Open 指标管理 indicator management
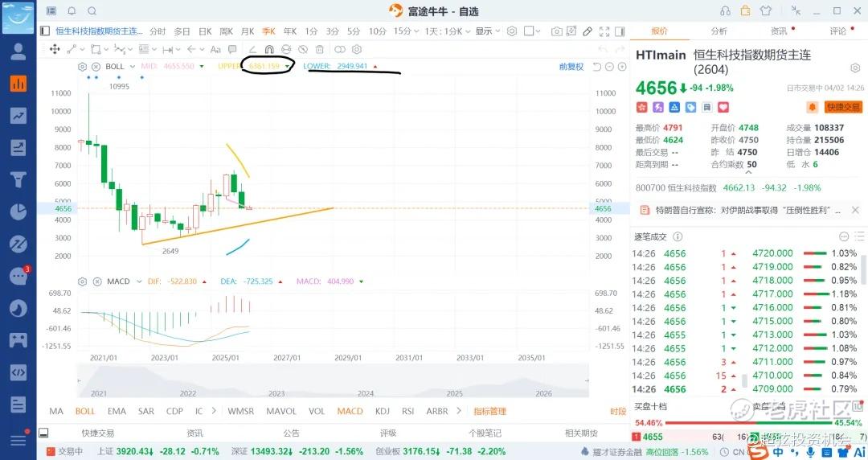This screenshot has width=868, height=460. [x=490, y=411]
